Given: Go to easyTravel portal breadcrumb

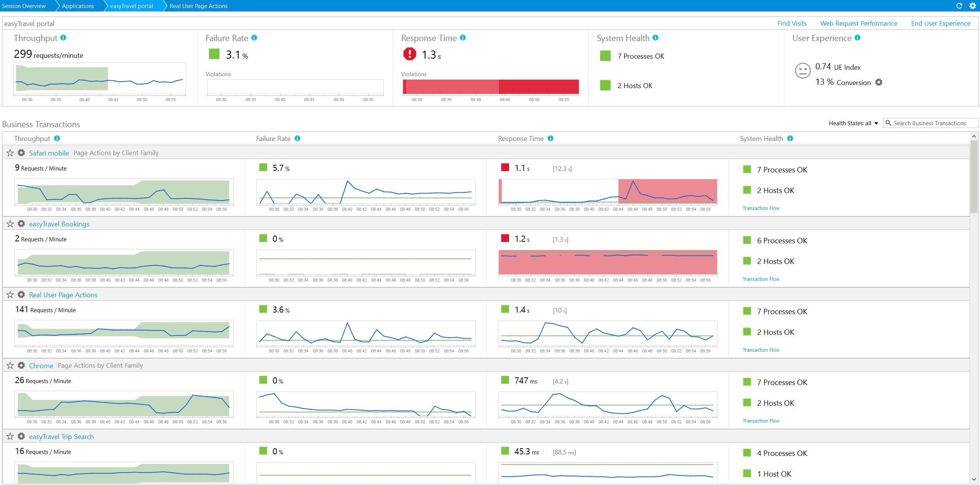Looking at the screenshot, I should point(132,6).
